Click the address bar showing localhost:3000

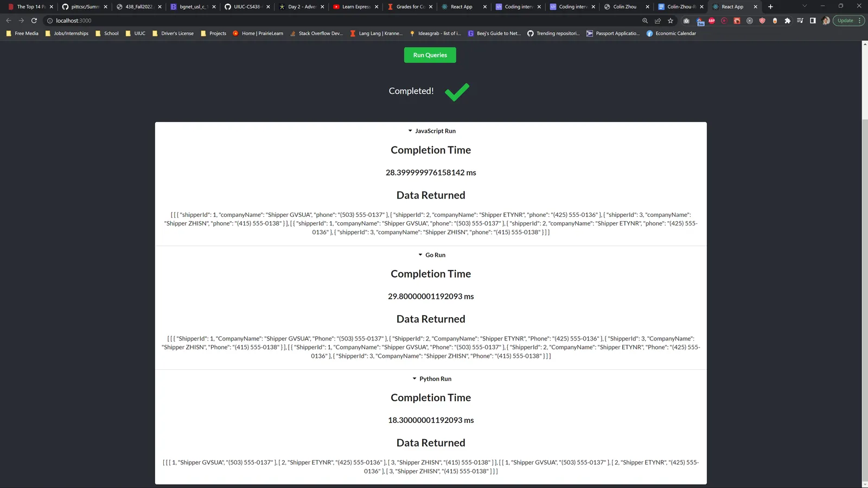point(342,21)
